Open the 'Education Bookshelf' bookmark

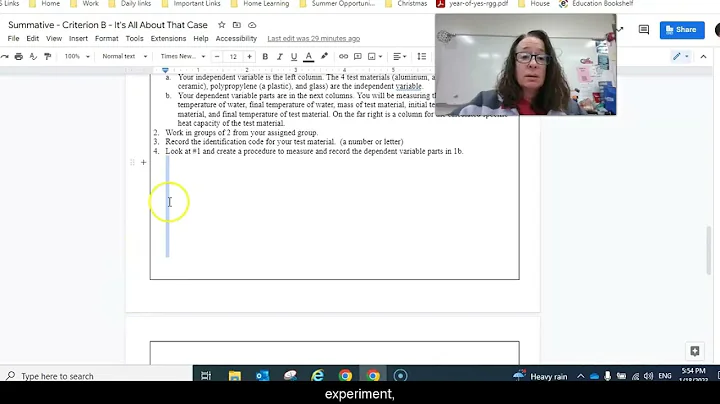click(596, 4)
